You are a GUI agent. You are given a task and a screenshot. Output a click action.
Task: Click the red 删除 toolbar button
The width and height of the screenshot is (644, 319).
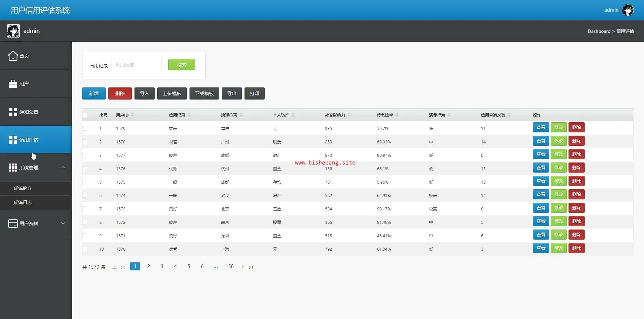pos(120,93)
